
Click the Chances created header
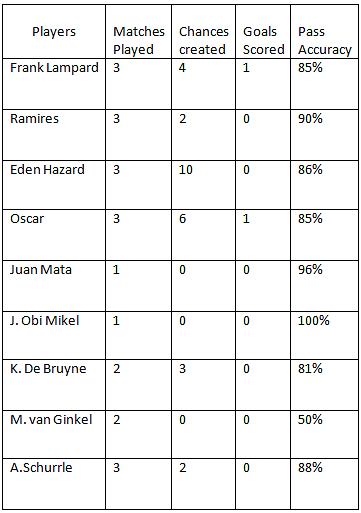click(x=203, y=32)
